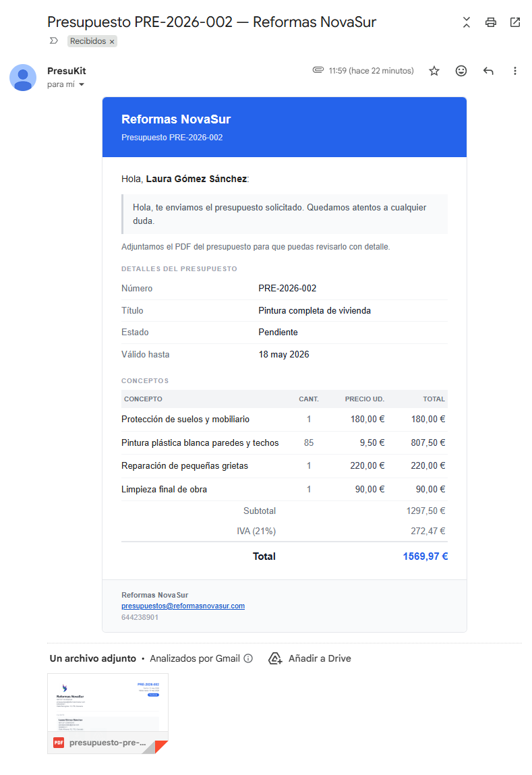Click the red PDF file type icon

[59, 743]
